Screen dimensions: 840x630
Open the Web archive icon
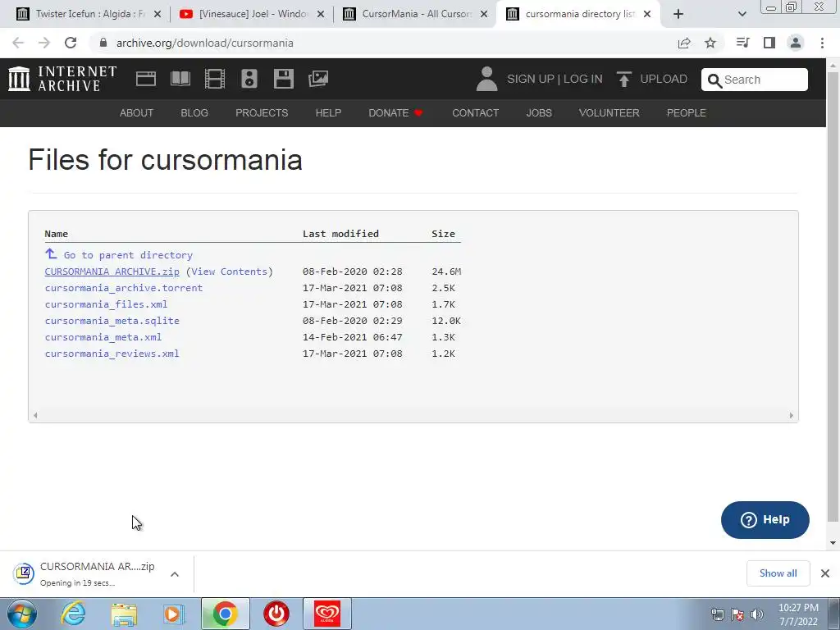[146, 79]
